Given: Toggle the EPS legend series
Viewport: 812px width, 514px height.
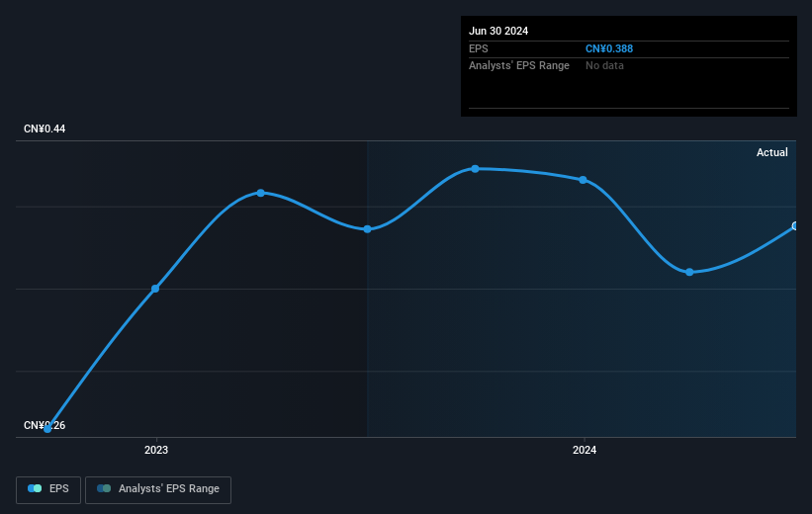Looking at the screenshot, I should (x=48, y=489).
